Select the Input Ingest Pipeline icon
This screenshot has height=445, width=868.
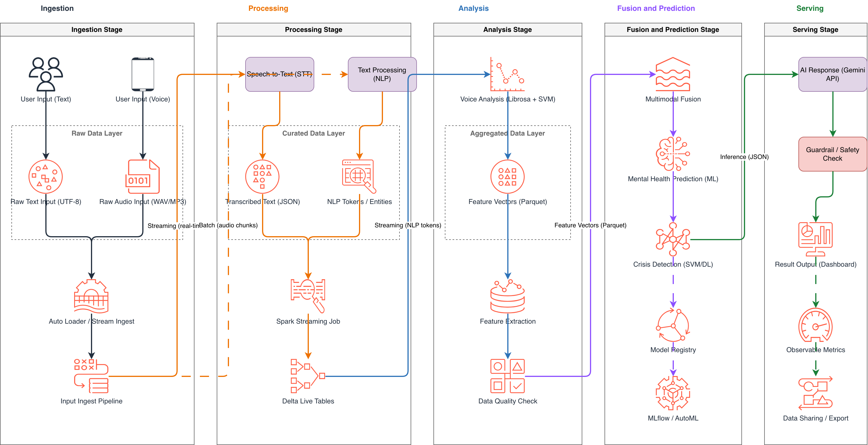tap(91, 376)
